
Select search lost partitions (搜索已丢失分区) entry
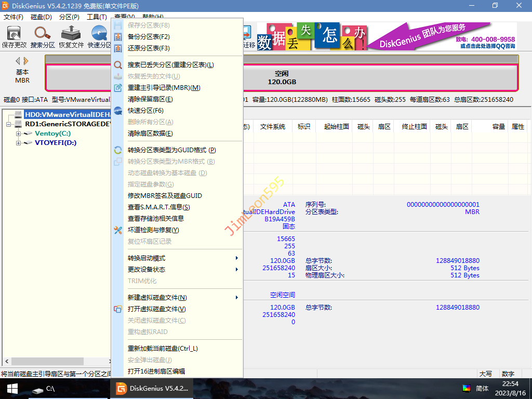pyautogui.click(x=170, y=65)
